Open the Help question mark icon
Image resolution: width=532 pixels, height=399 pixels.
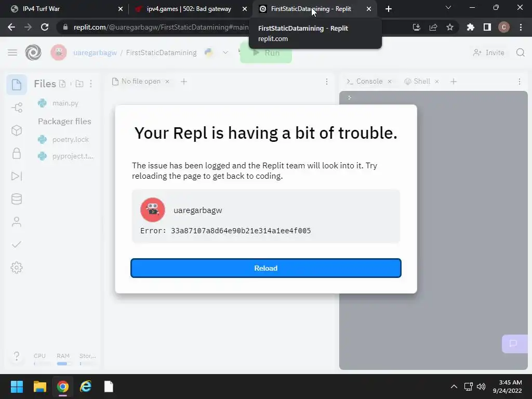coord(17,356)
